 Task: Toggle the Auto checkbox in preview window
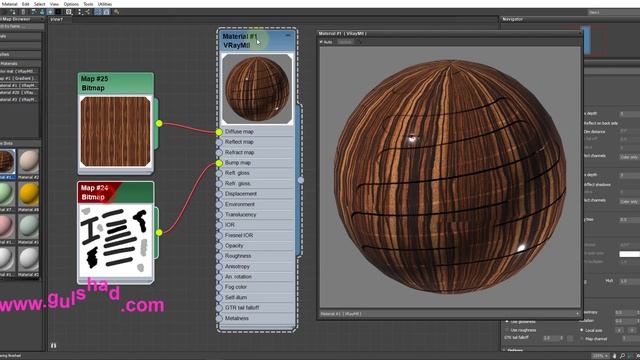pyautogui.click(x=321, y=42)
